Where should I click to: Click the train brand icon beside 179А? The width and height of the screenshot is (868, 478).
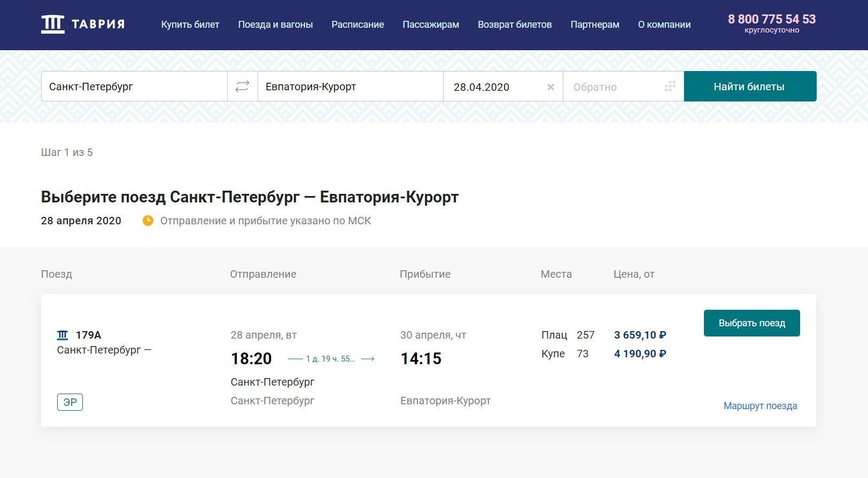[x=63, y=335]
